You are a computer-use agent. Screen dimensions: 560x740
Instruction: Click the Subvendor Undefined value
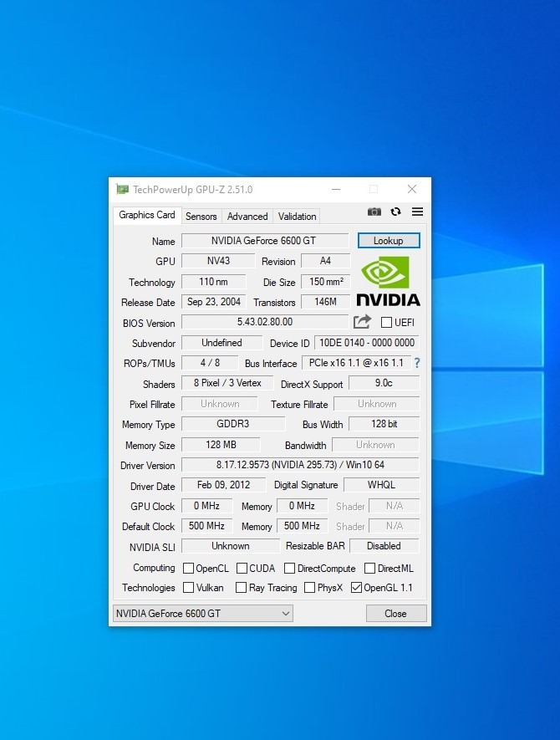(221, 343)
